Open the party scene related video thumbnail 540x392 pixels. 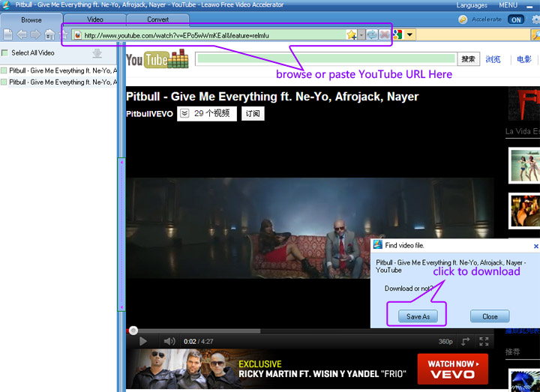524,211
